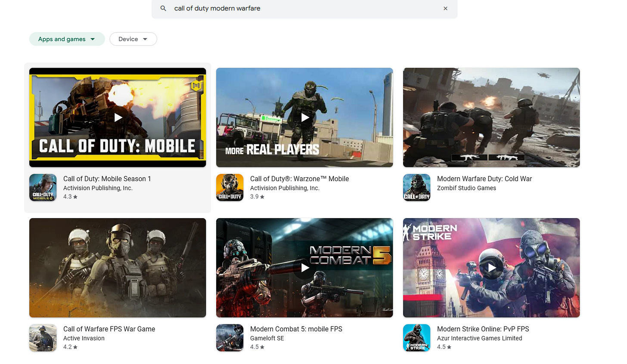Click the Call of Duty: Mobile app icon

pos(43,188)
